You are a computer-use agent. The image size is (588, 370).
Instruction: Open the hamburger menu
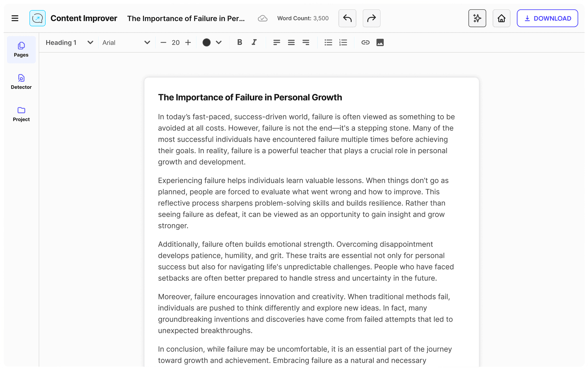click(15, 18)
